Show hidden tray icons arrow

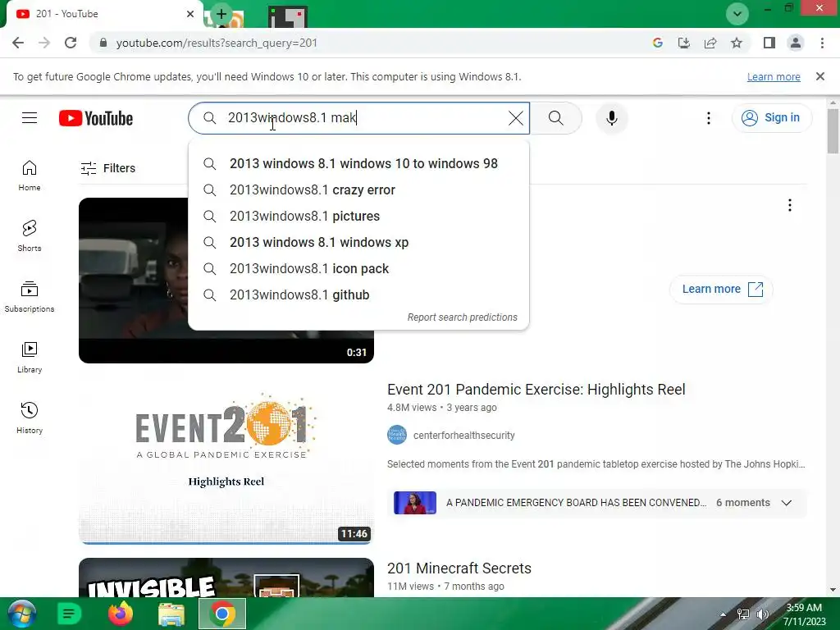[724, 614]
